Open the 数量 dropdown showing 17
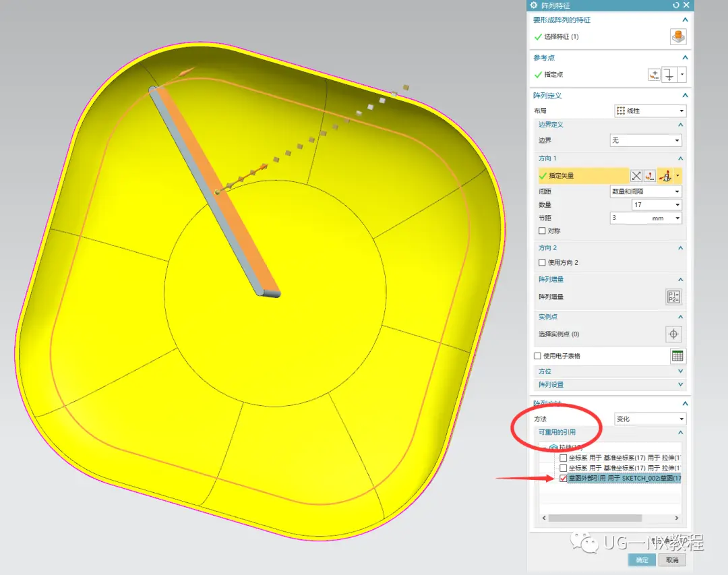The width and height of the screenshot is (728, 575). tap(657, 205)
